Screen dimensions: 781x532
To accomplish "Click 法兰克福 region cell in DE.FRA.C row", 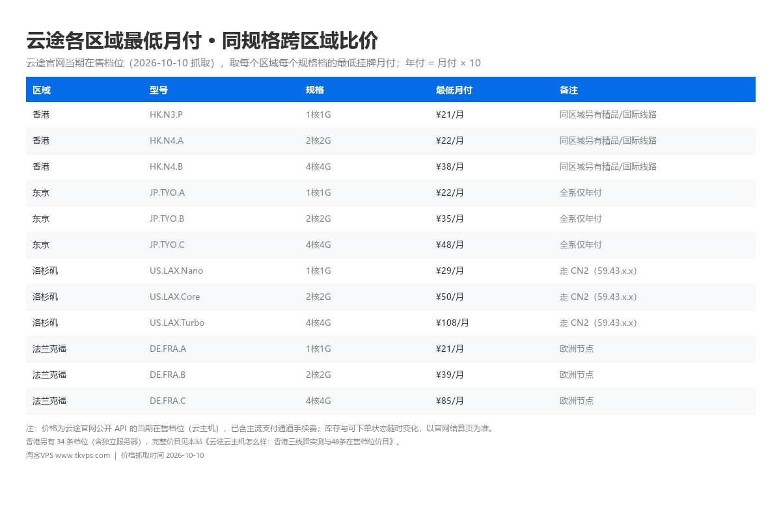I will (49, 401).
